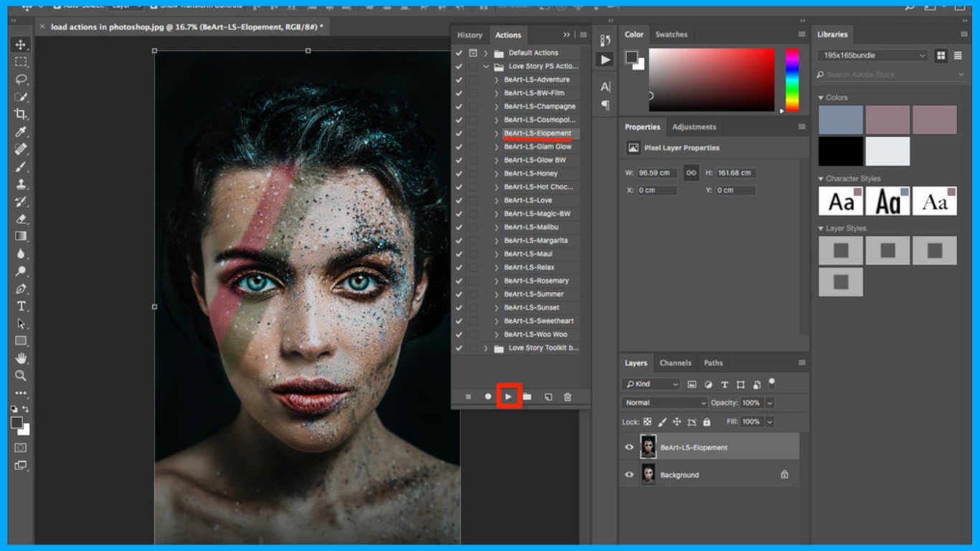Select the Rectangular Marquee tool
The width and height of the screenshot is (980, 551).
click(x=21, y=62)
